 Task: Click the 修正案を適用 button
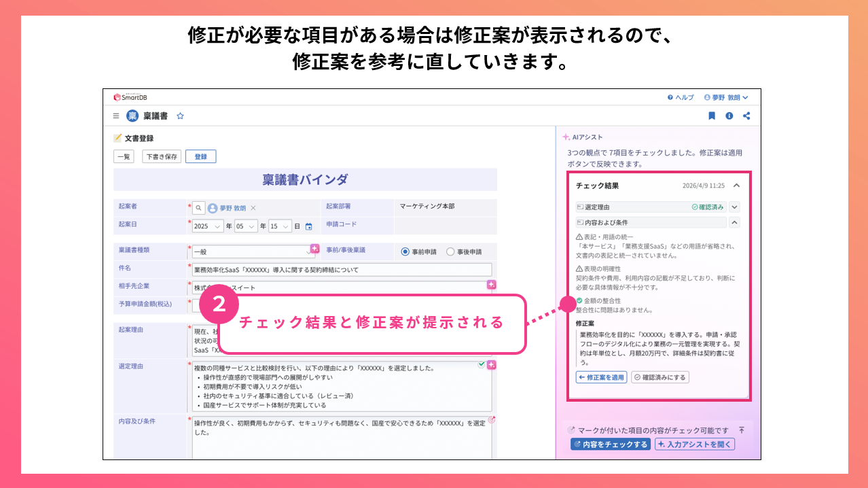[601, 377]
